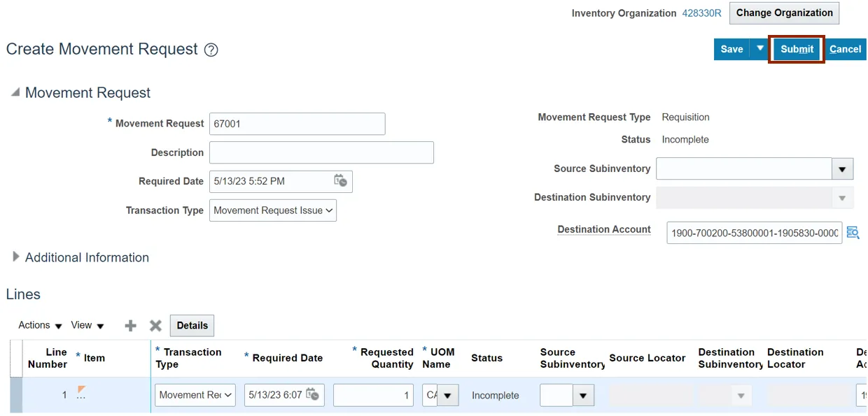The height and width of the screenshot is (416, 868).
Task: Click the Description input field
Action: point(321,152)
